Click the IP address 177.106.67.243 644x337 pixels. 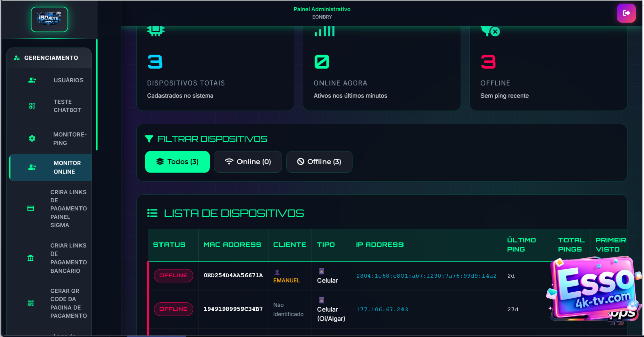point(382,309)
